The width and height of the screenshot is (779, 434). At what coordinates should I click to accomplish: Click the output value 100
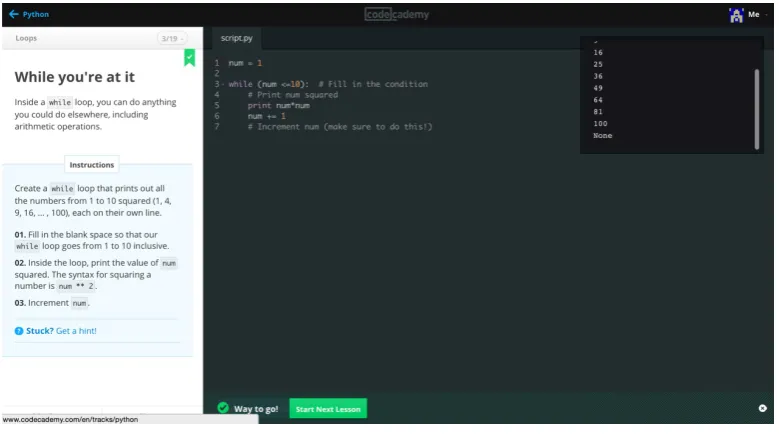point(600,124)
